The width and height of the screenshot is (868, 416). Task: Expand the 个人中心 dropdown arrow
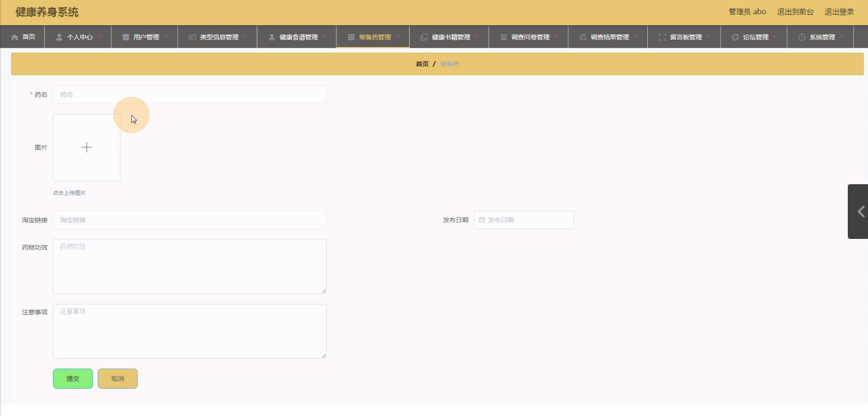tap(99, 37)
